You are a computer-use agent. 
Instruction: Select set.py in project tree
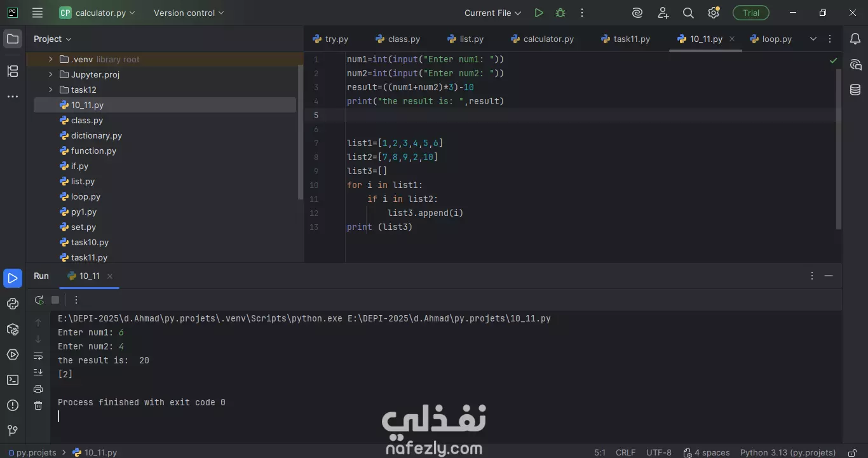(x=83, y=227)
